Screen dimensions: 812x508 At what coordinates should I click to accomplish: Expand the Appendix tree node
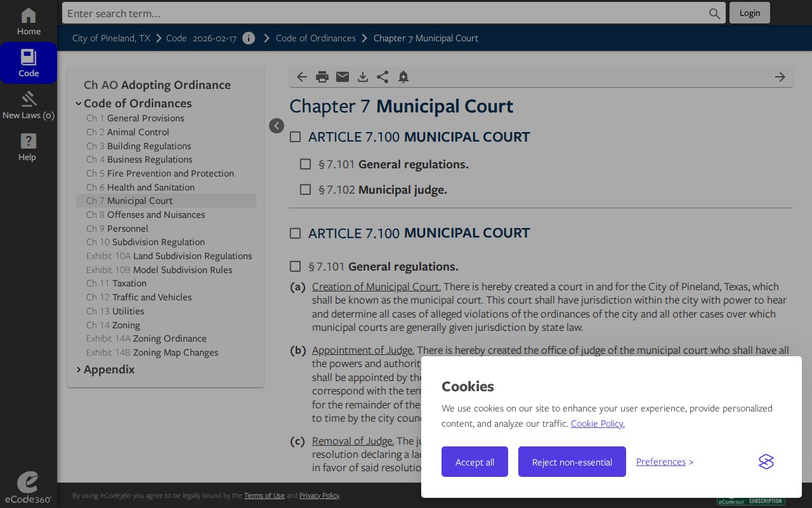tap(79, 370)
